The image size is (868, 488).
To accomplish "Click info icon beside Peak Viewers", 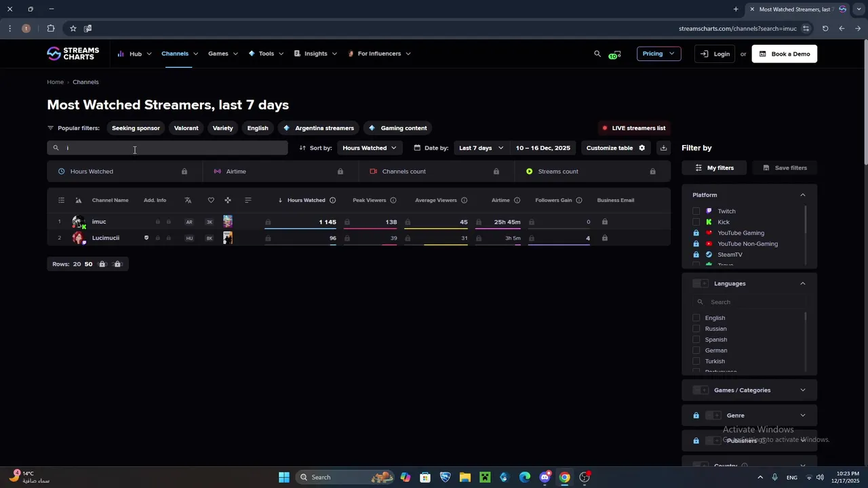I will (393, 200).
